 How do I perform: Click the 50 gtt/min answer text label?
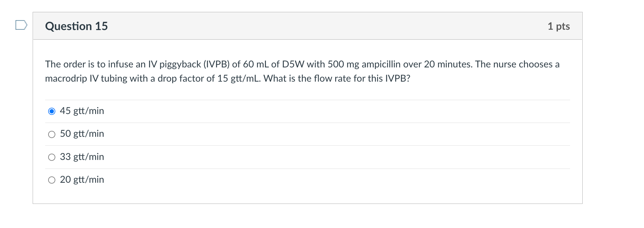81,134
